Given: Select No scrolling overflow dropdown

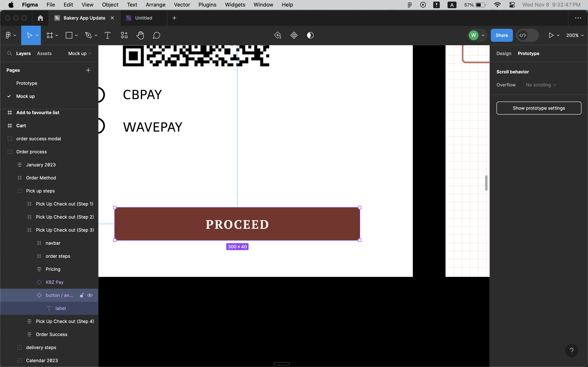Looking at the screenshot, I should 540,85.
